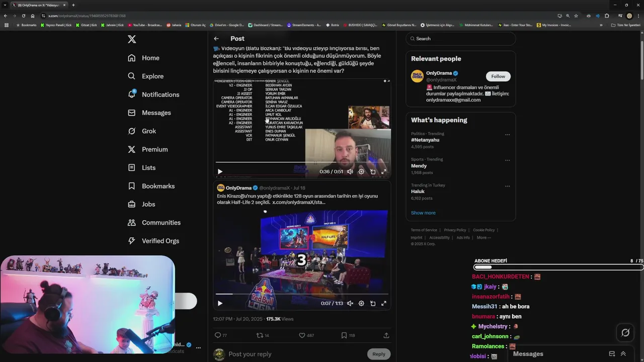644x362 pixels.
Task: Open the Mendy trending topic
Action: (x=419, y=166)
